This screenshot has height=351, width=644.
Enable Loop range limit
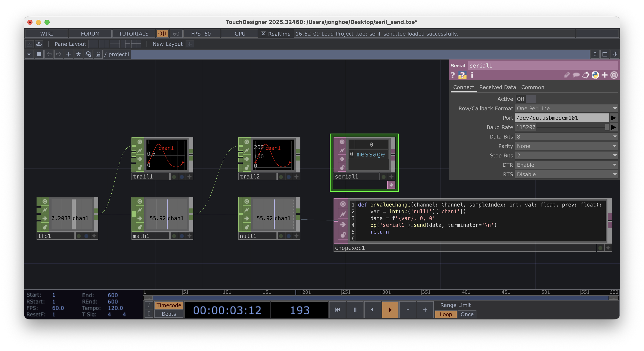click(x=446, y=314)
